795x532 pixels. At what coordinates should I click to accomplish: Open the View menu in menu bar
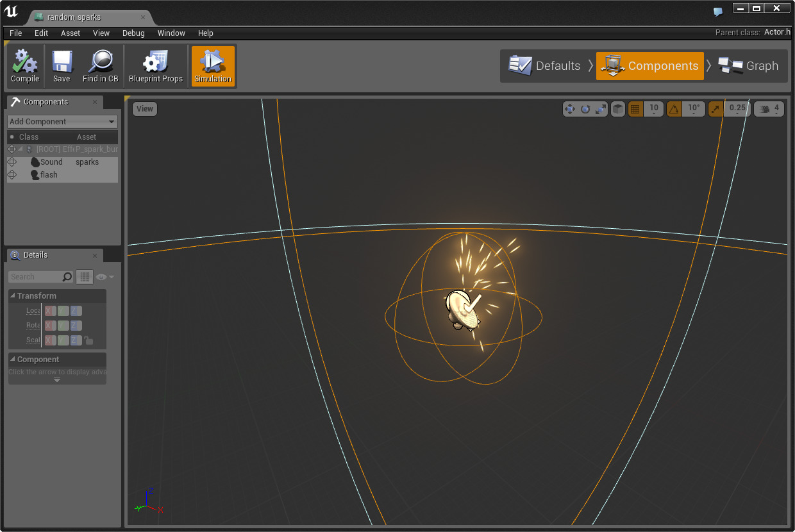(x=101, y=33)
